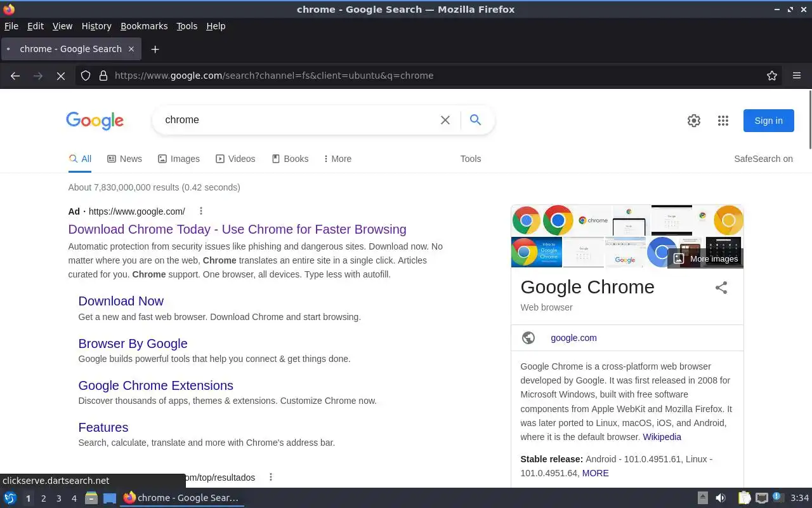Select the All results tab

(80, 159)
